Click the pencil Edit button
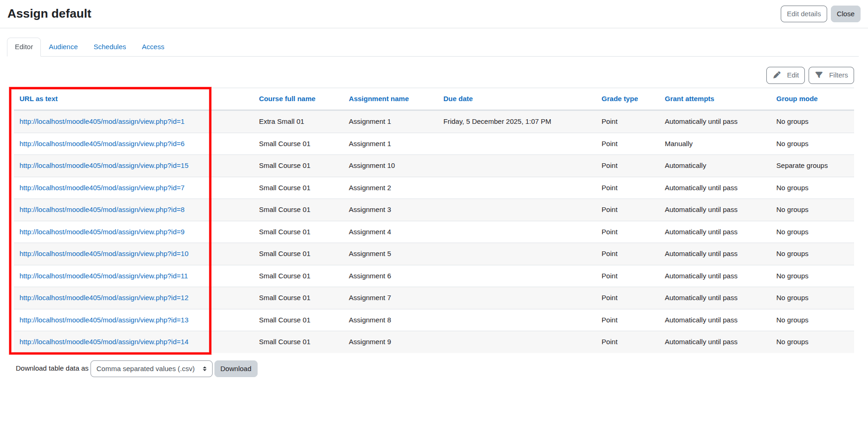 point(785,75)
